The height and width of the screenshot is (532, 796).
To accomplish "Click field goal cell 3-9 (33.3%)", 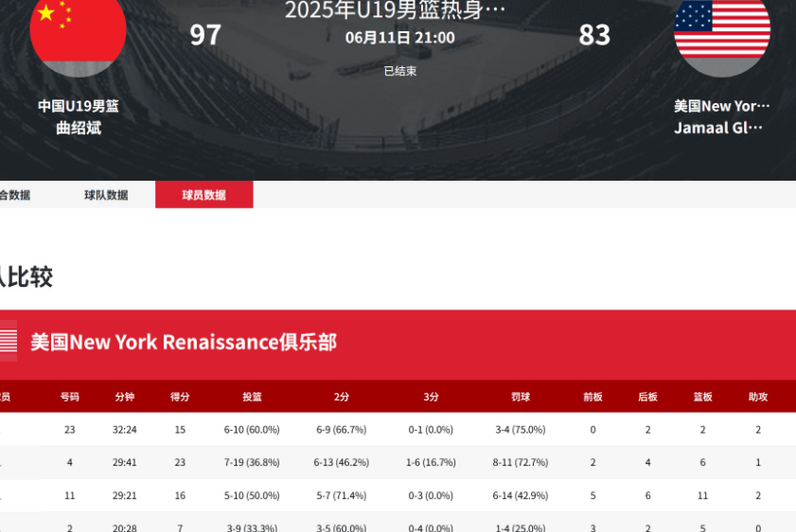I will [252, 528].
